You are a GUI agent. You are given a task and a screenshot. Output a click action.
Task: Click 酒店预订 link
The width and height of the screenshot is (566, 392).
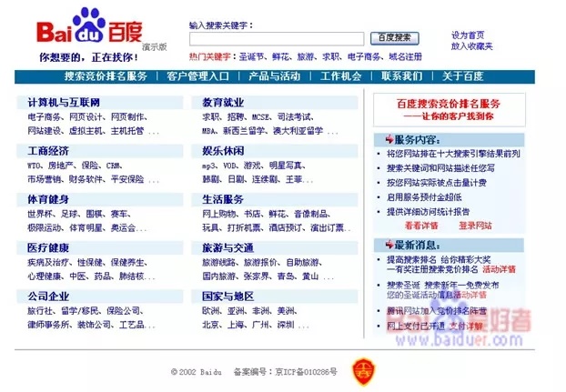point(285,228)
